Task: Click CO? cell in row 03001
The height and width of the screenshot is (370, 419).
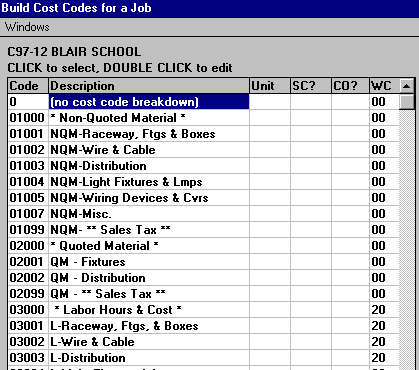Action: click(x=350, y=326)
